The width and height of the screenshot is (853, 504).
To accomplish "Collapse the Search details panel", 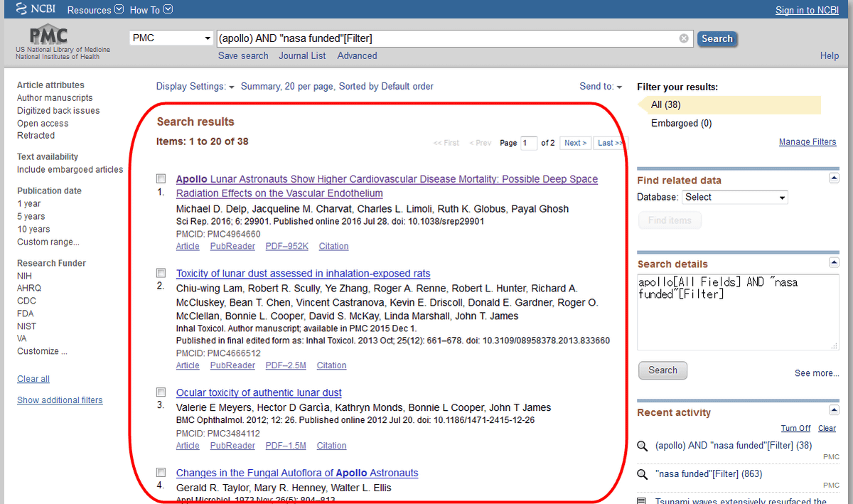I will pos(835,262).
